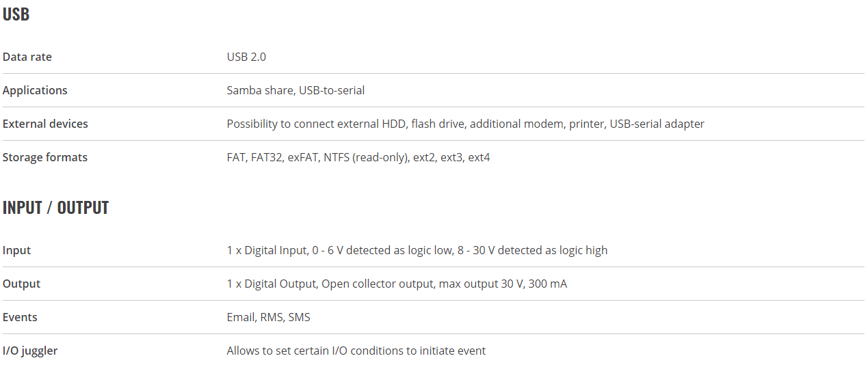The image size is (868, 369).
Task: Select the Data rate label
Action: point(27,57)
